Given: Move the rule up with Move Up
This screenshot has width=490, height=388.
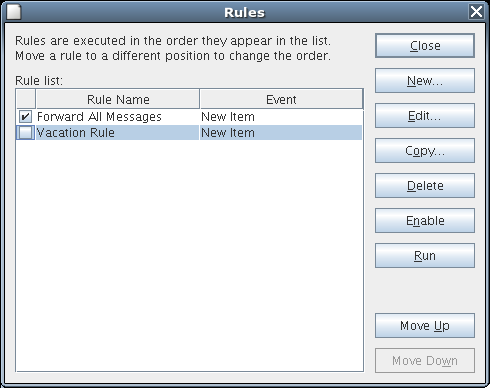Looking at the screenshot, I should click(x=425, y=326).
